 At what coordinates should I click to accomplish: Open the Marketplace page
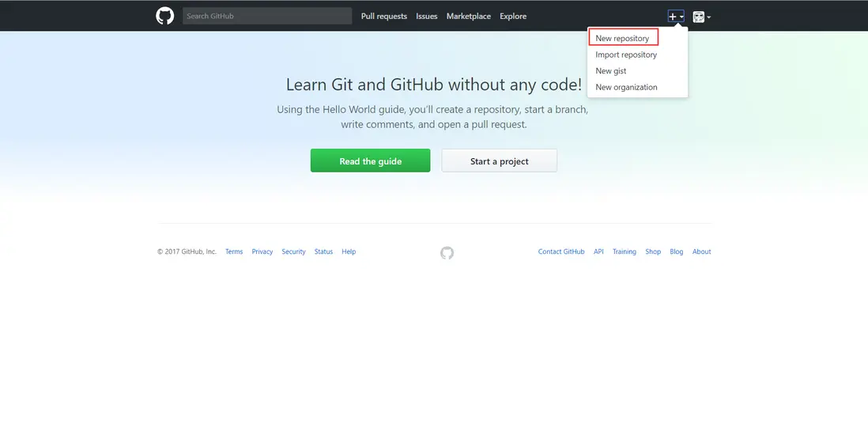469,16
